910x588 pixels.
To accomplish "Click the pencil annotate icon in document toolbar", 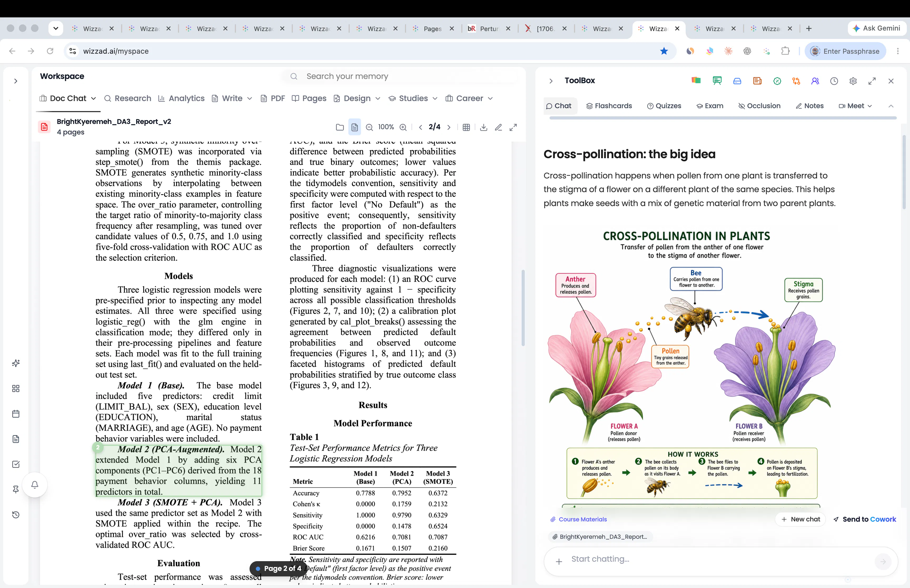I will pos(498,127).
